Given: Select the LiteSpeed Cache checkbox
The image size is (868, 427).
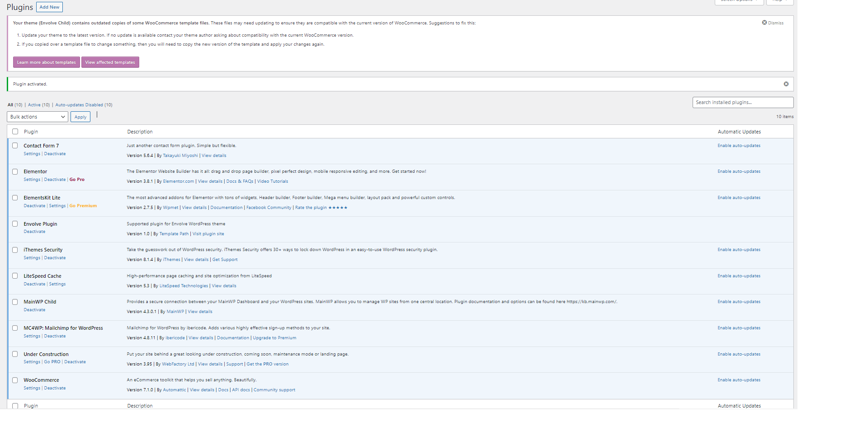Looking at the screenshot, I should click(x=15, y=276).
